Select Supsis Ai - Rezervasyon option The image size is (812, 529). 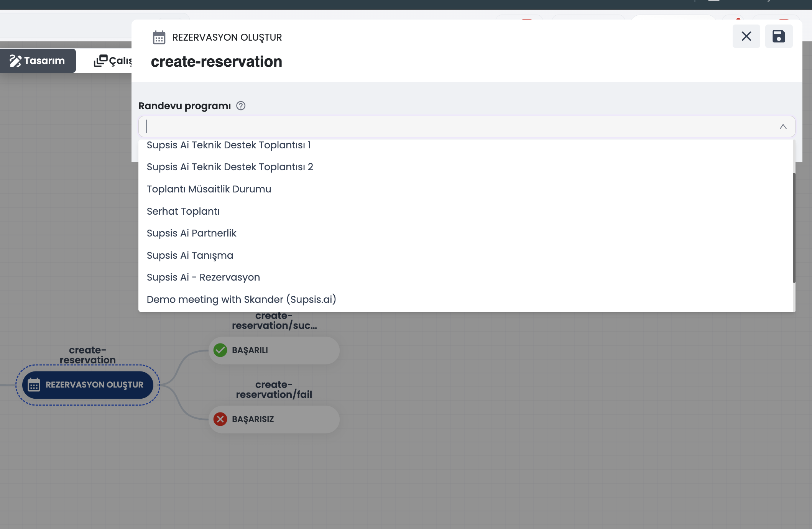tap(465, 278)
